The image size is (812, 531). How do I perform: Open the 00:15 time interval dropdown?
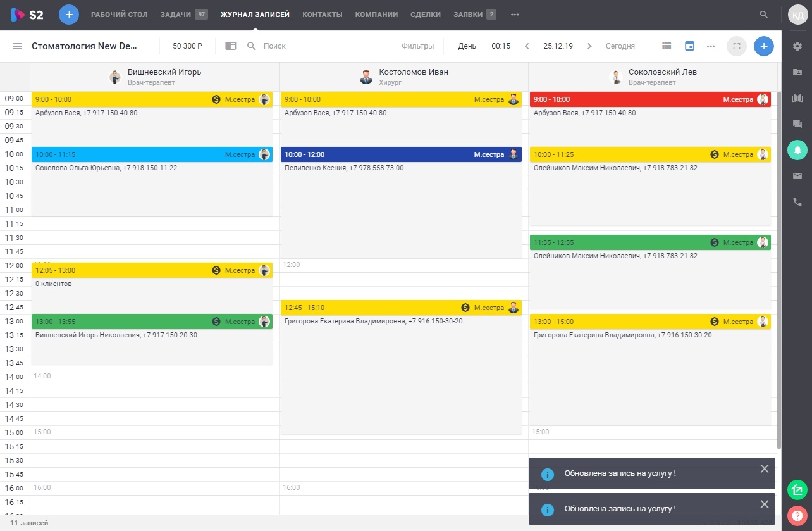pos(501,46)
